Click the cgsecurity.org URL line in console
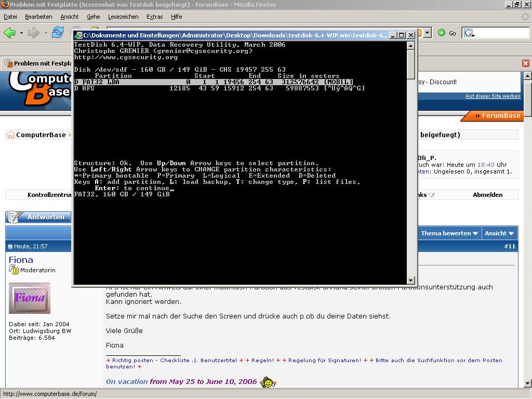This screenshot has height=399, width=532. (126, 57)
